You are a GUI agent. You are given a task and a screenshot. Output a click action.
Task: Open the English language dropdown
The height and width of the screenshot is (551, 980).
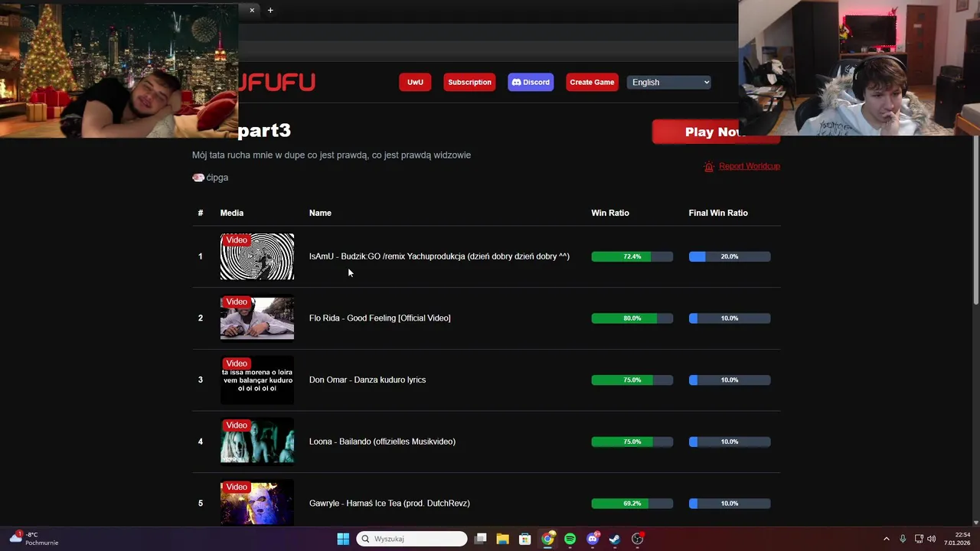[669, 82]
